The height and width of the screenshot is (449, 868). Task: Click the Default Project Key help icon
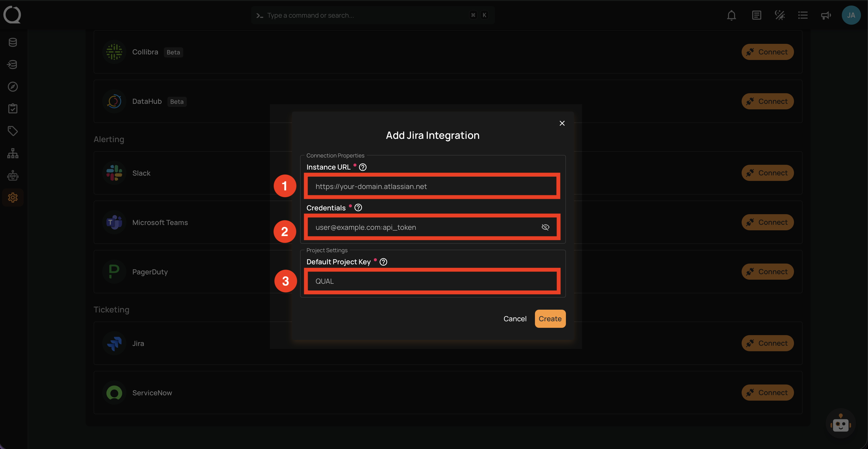[383, 262]
